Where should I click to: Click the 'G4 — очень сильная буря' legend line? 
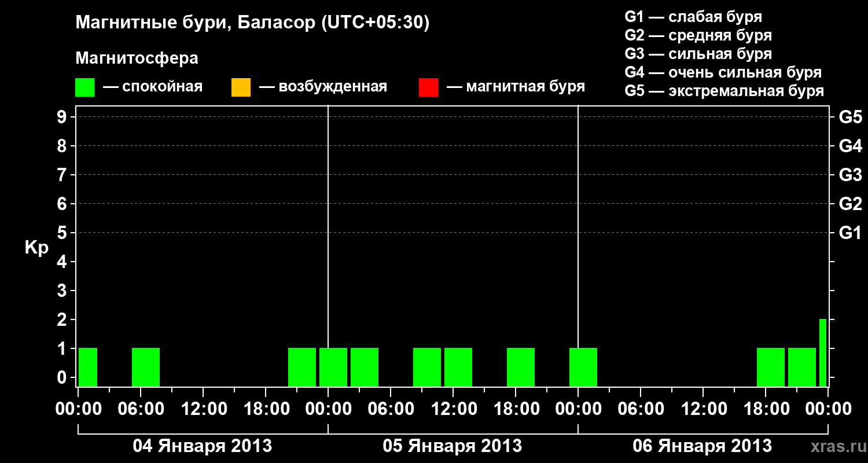(x=723, y=72)
